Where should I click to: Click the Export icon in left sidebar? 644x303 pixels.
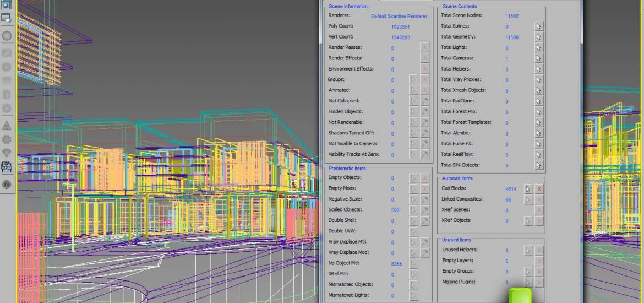pos(7,167)
